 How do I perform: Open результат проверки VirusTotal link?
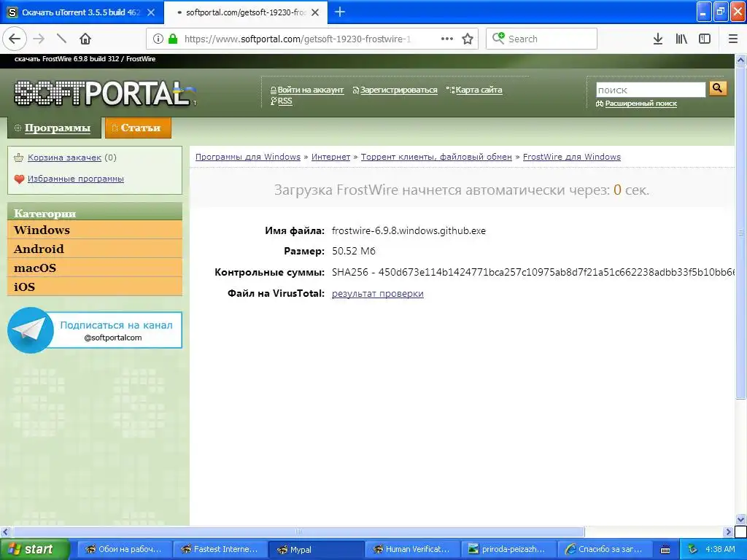click(378, 293)
